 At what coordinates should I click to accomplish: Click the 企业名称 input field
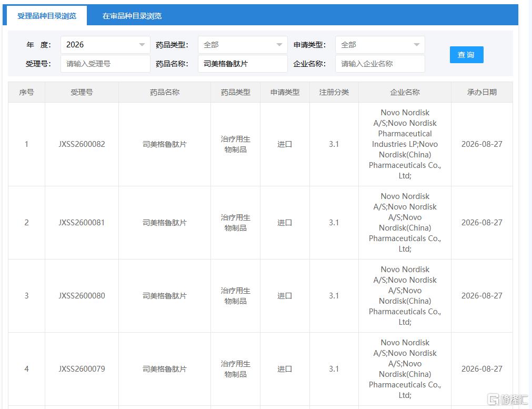pos(380,64)
